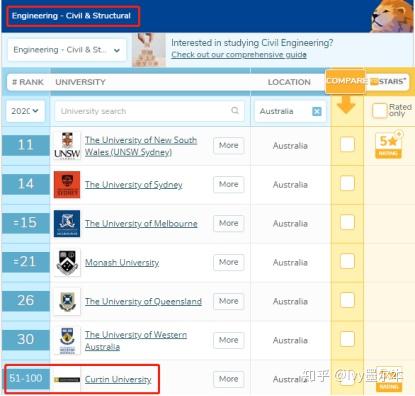The height and width of the screenshot is (396, 415).
Task: Open The University of New South Wales link
Action: coord(141,146)
